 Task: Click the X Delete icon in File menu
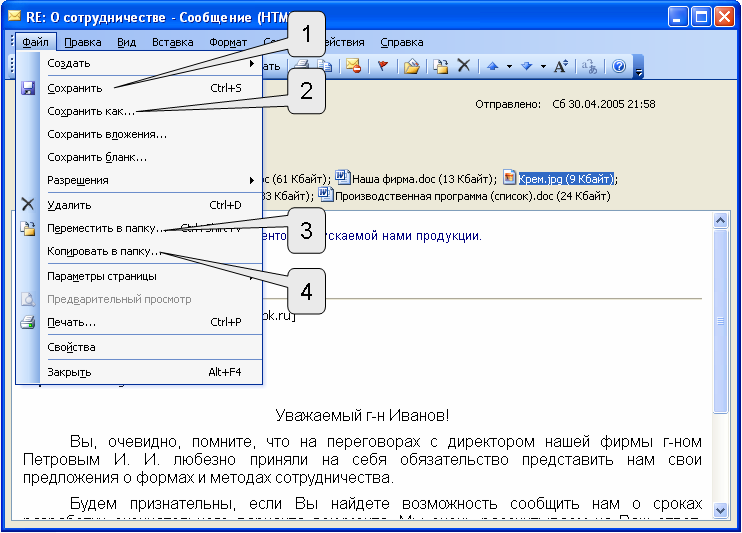point(28,204)
